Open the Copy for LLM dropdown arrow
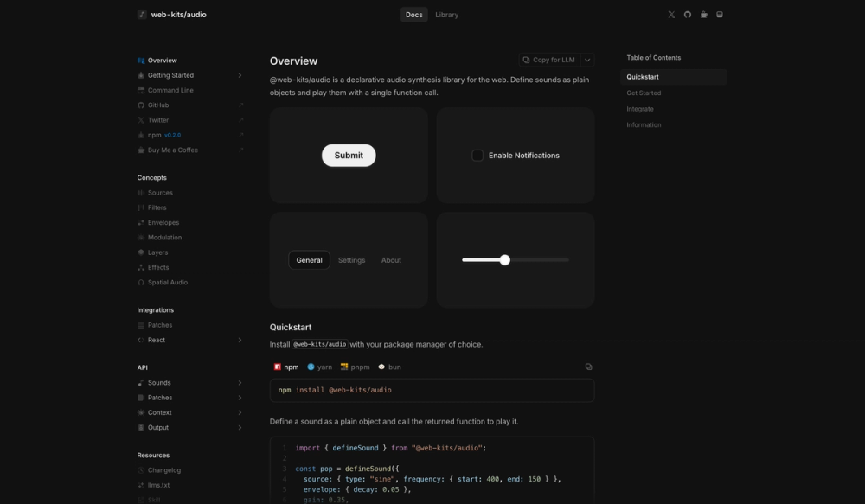The image size is (865, 504). [587, 60]
